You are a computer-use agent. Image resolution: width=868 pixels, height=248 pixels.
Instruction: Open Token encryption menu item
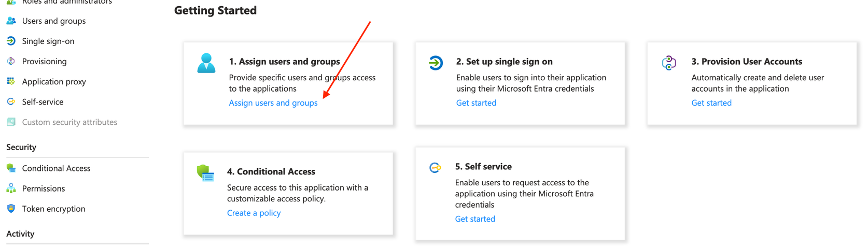point(53,209)
